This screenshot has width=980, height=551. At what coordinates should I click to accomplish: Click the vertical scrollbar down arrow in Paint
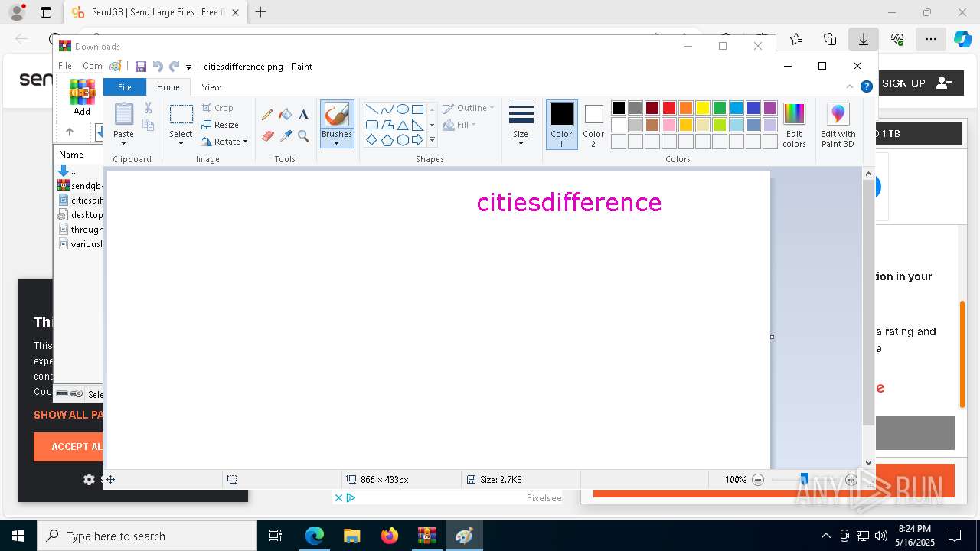868,462
